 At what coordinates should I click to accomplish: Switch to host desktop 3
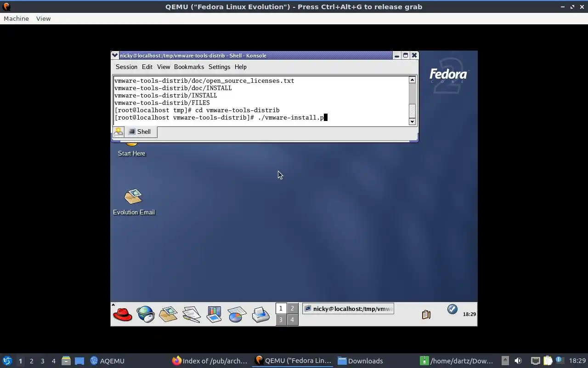(x=42, y=361)
